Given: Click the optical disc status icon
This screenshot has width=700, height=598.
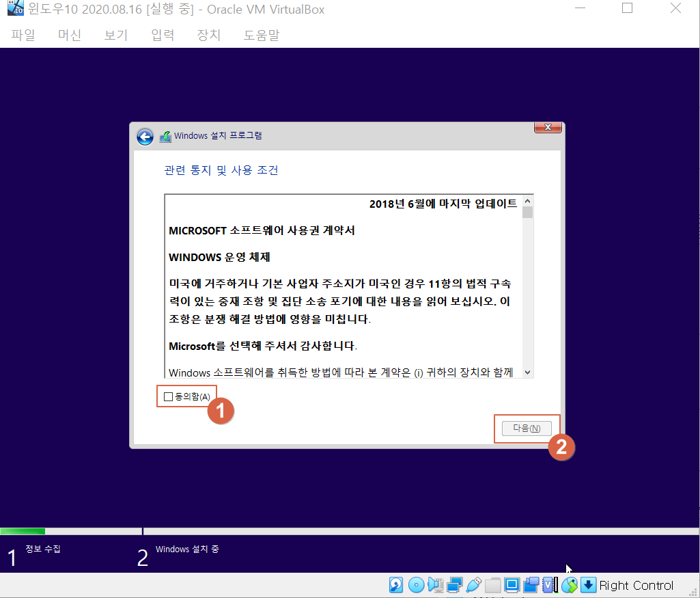Looking at the screenshot, I should tap(416, 585).
